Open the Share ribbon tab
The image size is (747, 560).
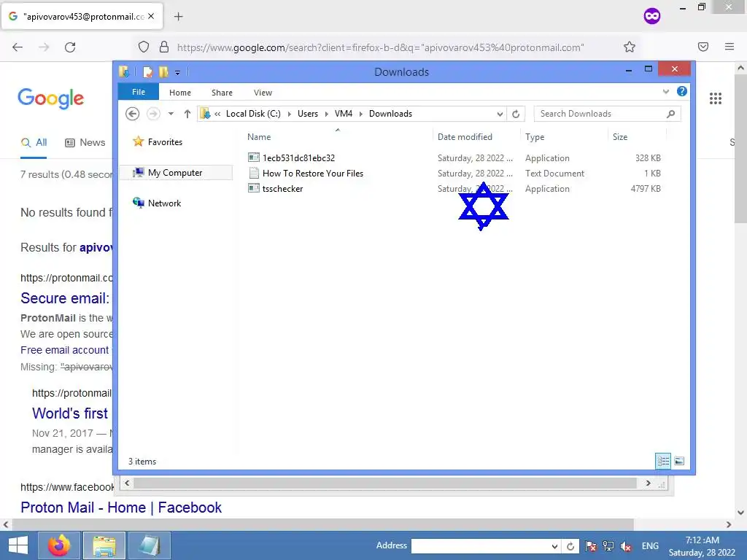[x=222, y=93]
